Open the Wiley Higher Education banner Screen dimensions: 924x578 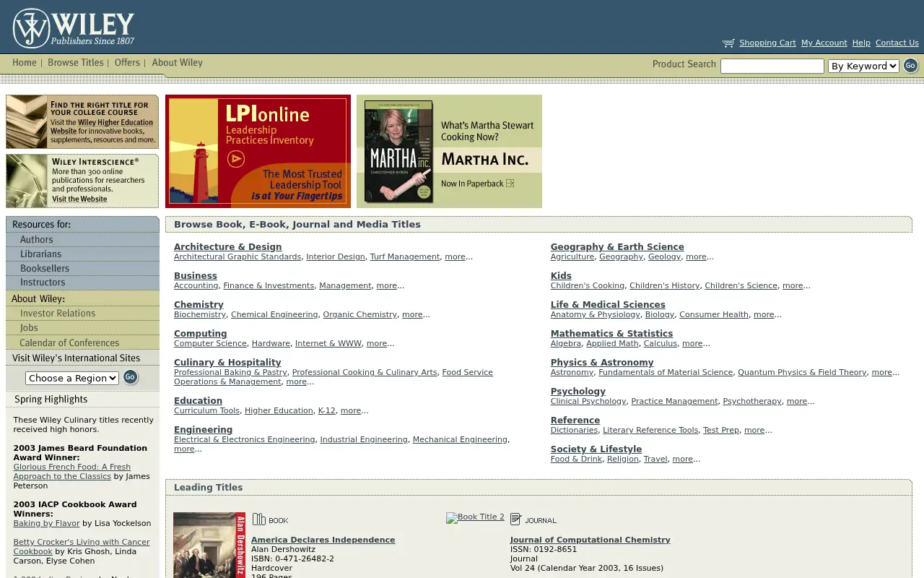click(82, 121)
